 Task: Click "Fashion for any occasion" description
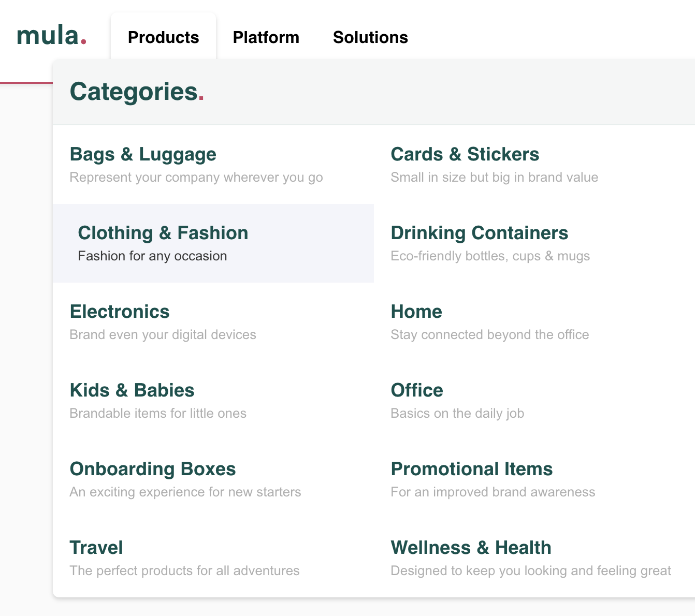click(x=152, y=256)
